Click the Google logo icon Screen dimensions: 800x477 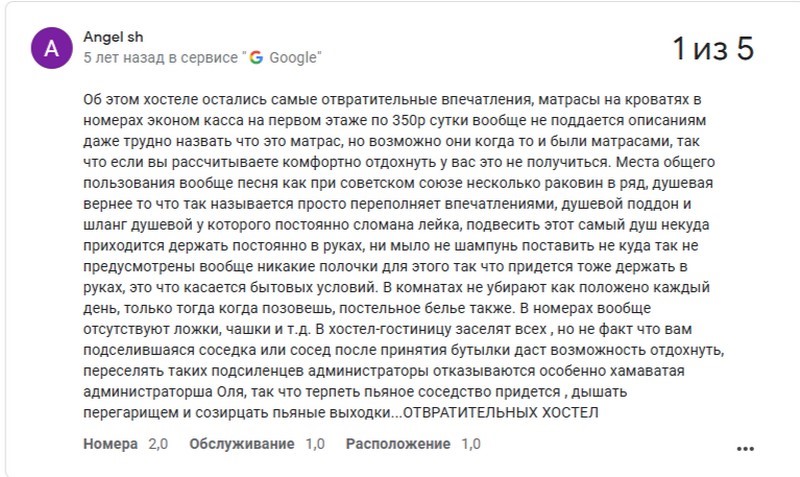256,58
